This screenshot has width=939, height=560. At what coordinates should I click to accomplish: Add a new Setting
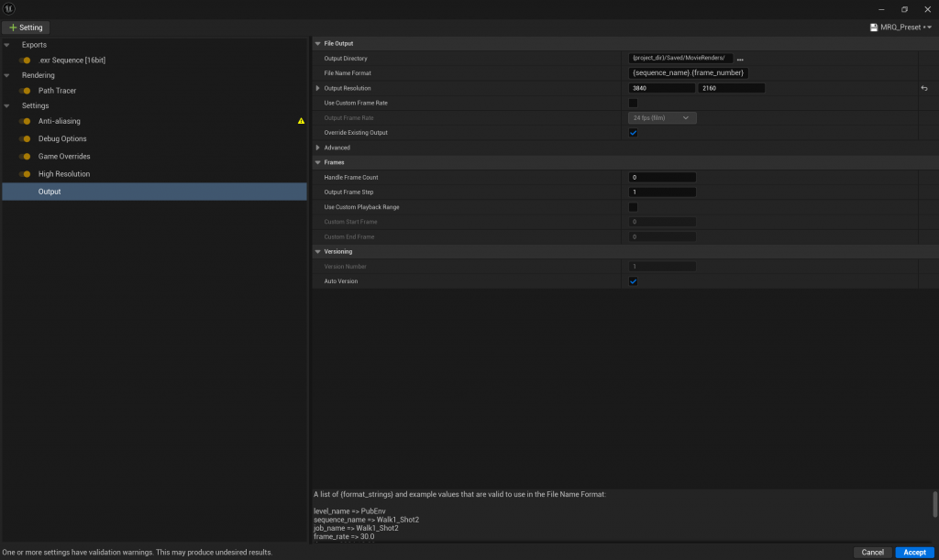[x=26, y=27]
